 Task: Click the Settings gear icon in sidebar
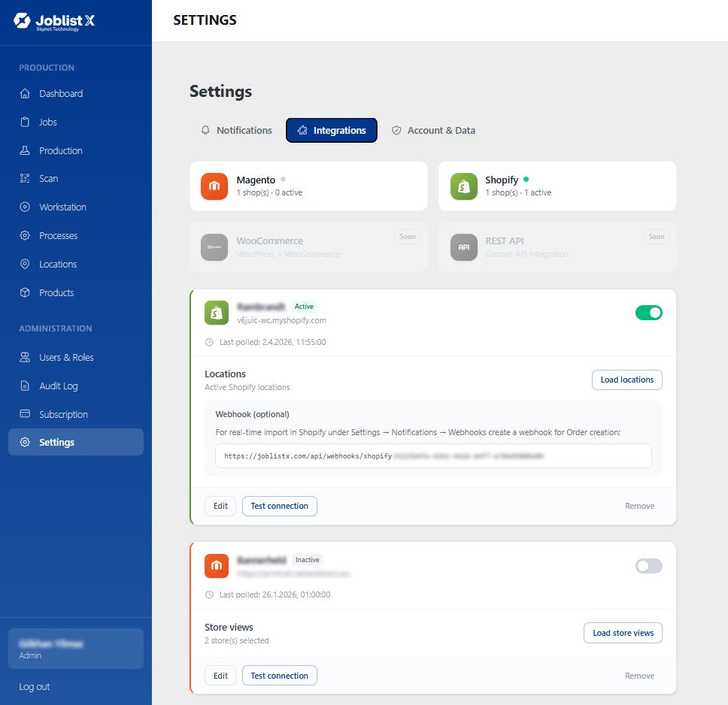point(25,442)
